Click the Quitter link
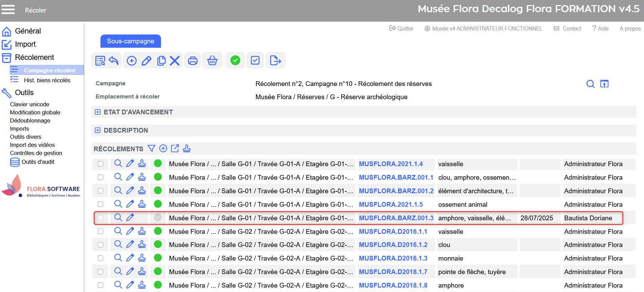 point(401,29)
